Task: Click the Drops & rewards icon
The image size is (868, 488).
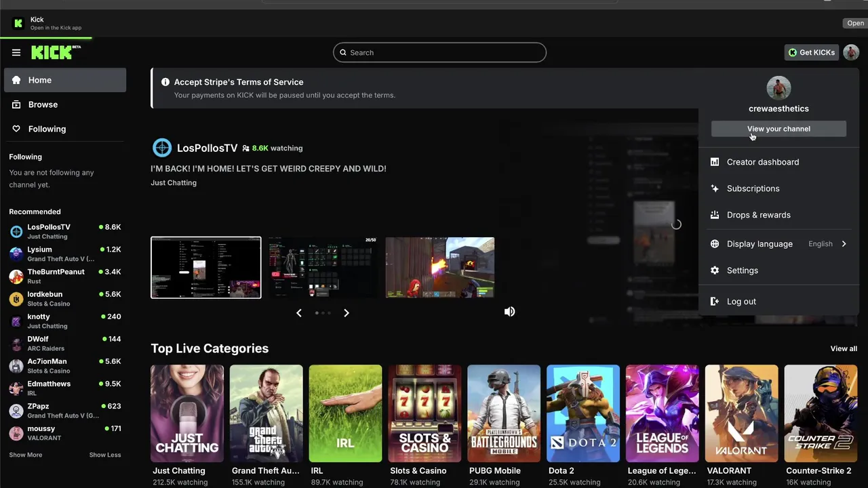Action: (714, 215)
